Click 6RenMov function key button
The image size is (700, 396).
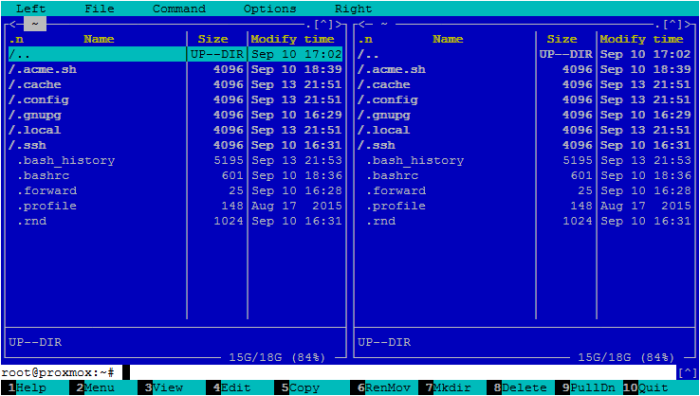tap(384, 388)
